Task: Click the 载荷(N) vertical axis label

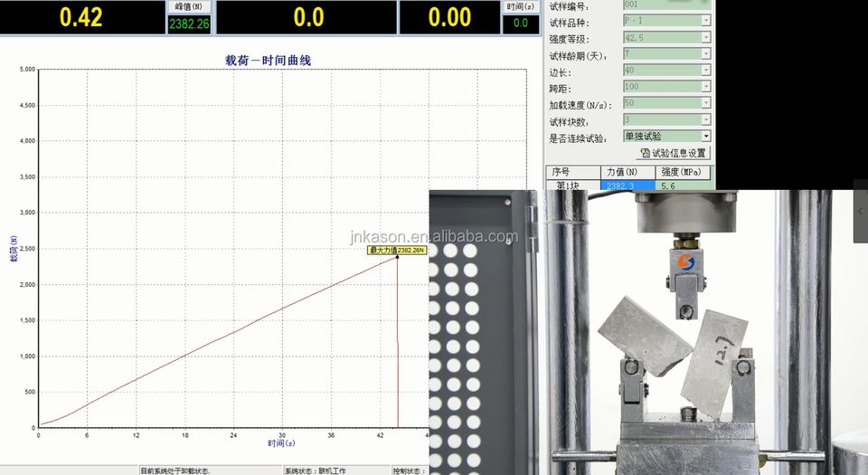Action: click(14, 249)
